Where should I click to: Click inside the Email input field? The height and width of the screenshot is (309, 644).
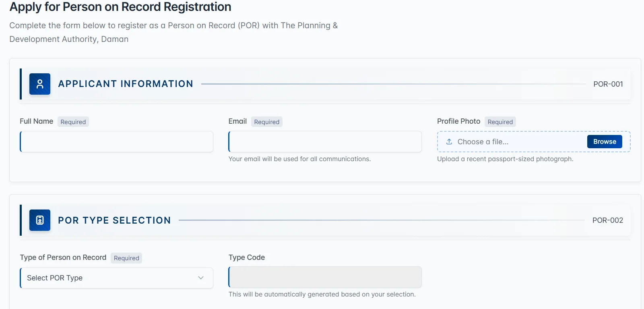(324, 141)
